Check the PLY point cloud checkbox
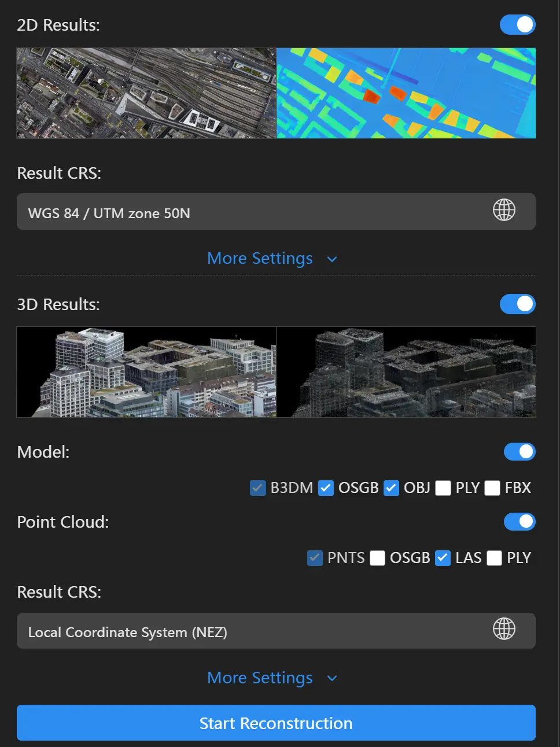This screenshot has width=560, height=747. [495, 558]
